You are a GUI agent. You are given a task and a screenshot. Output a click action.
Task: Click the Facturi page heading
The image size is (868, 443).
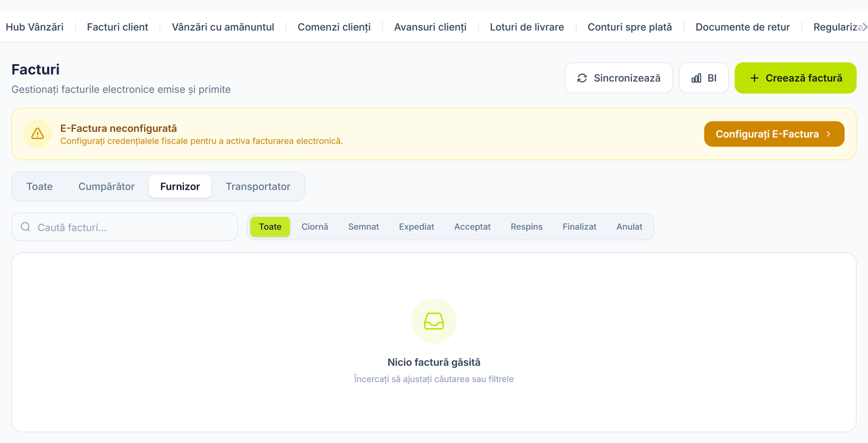pyautogui.click(x=35, y=69)
